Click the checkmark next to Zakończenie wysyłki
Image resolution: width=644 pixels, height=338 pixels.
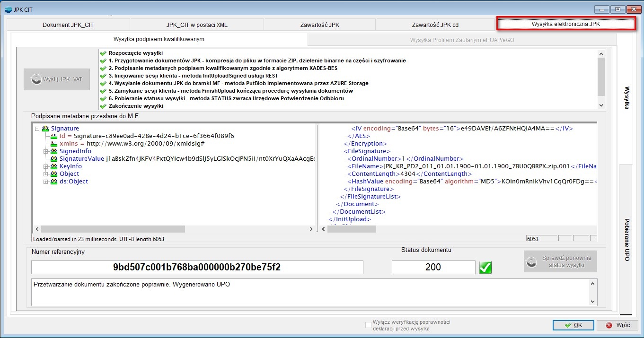tap(103, 106)
